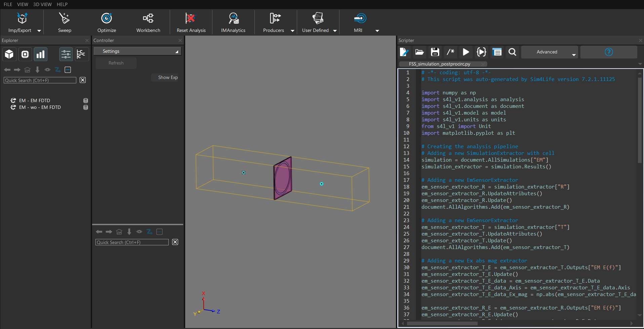Run the script with the play button
Screen dimensions: 644x329
pos(466,52)
